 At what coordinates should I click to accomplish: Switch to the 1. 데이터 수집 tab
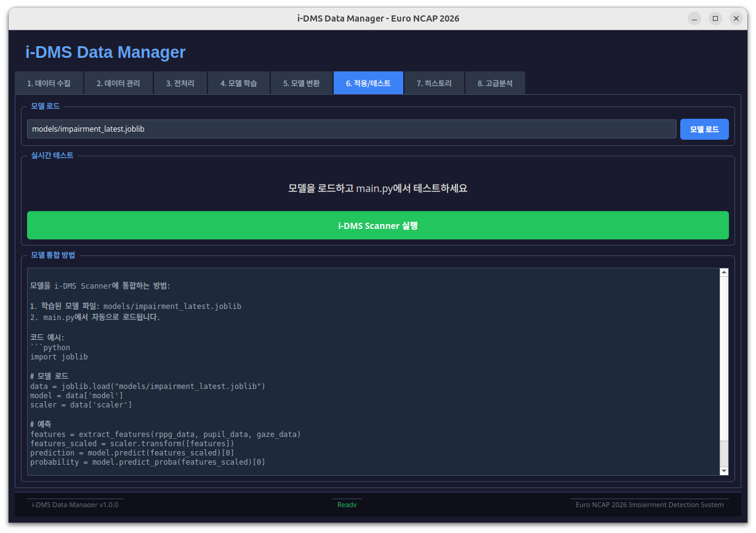click(x=49, y=82)
